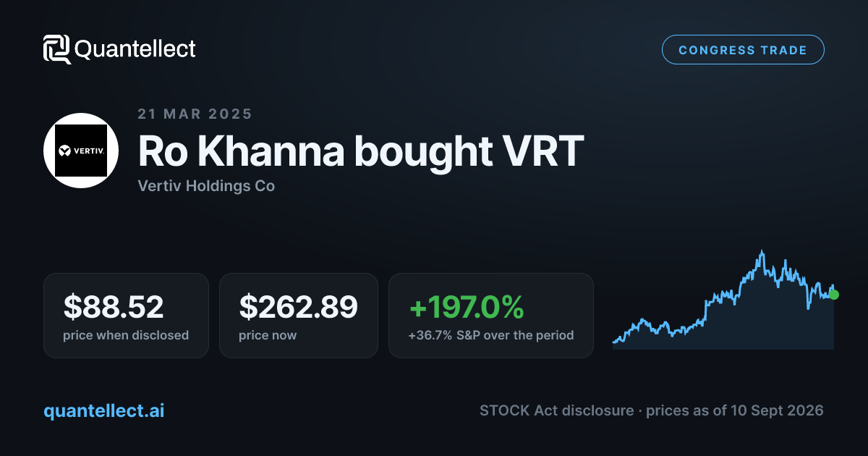Click the green dot at chart end
Screen dimensions: 868x456
coord(834,295)
